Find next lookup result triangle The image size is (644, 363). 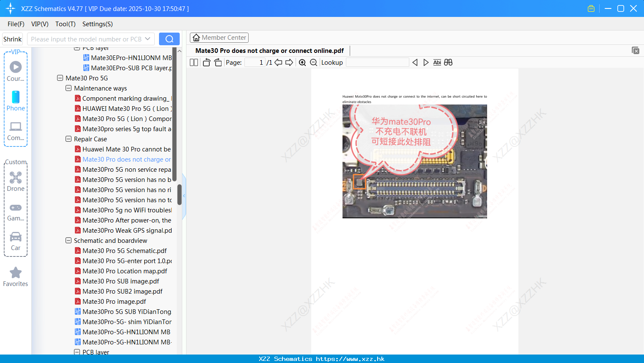[x=426, y=63]
